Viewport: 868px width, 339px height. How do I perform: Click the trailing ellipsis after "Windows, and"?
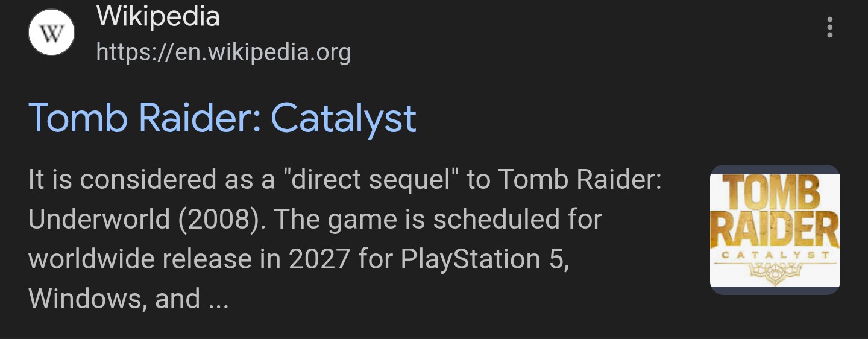pyautogui.click(x=218, y=299)
